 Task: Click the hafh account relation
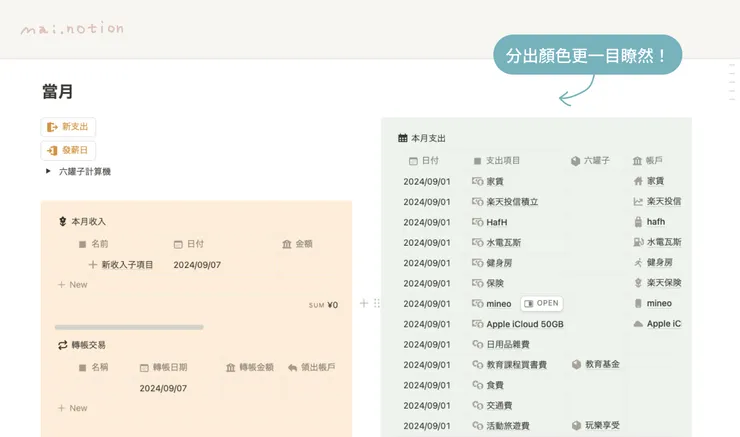coord(649,222)
